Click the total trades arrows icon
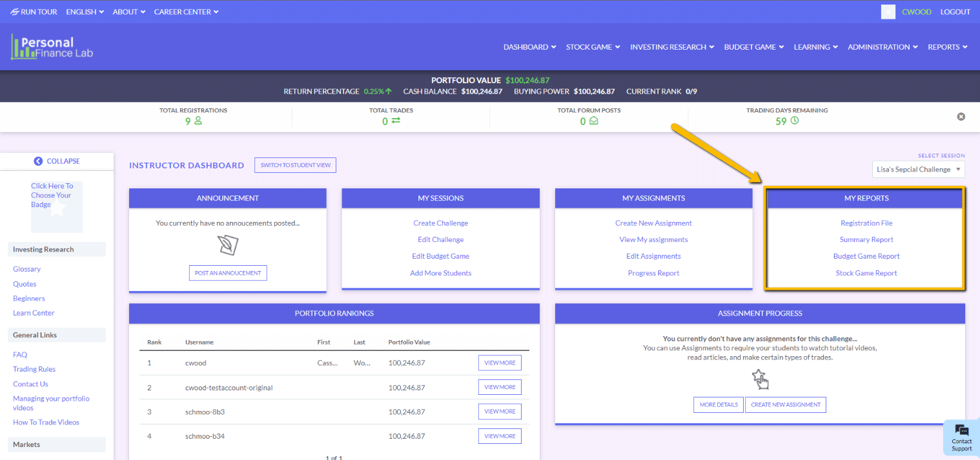This screenshot has height=460, width=980. pyautogui.click(x=396, y=121)
